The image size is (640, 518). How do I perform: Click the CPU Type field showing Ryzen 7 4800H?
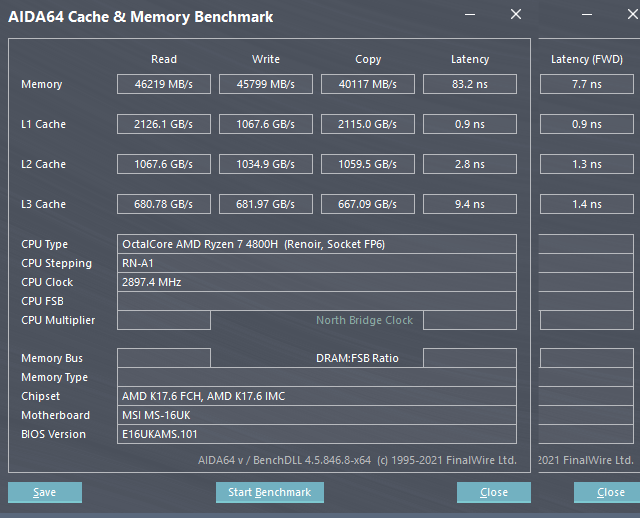317,244
